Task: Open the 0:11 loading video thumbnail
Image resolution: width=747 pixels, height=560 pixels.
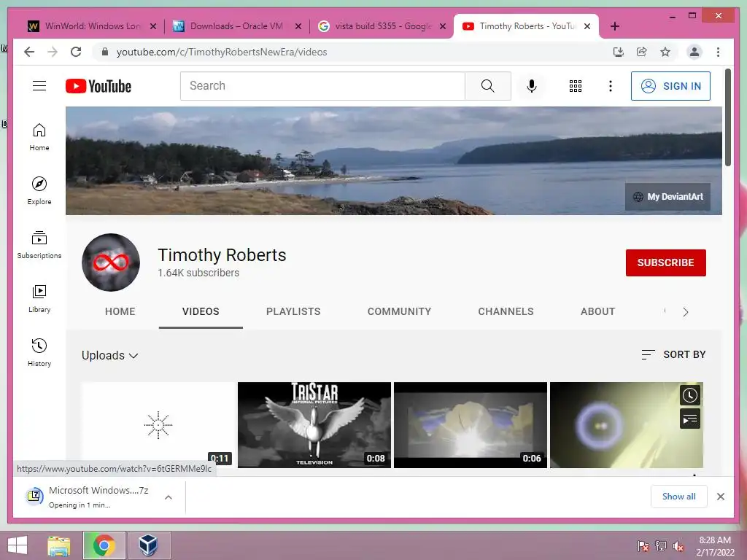Action: 158,425
